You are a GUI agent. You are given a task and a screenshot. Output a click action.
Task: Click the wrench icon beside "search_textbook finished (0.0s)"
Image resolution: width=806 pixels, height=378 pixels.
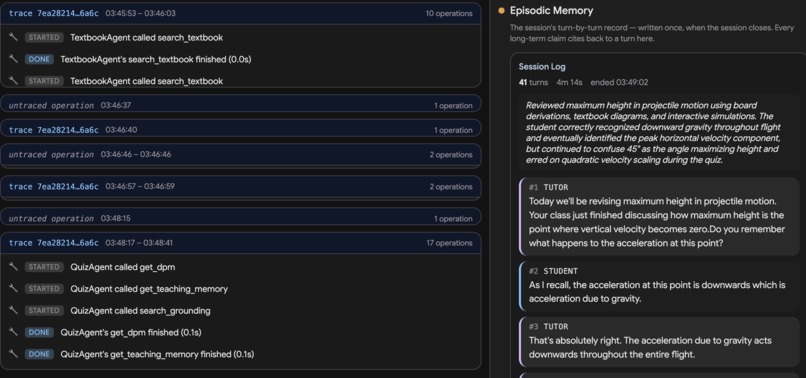click(x=13, y=59)
